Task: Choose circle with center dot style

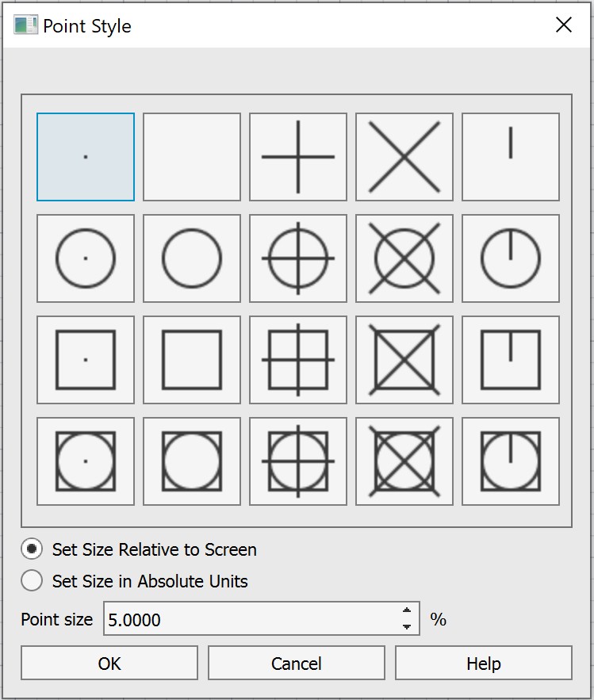Action: (86, 258)
